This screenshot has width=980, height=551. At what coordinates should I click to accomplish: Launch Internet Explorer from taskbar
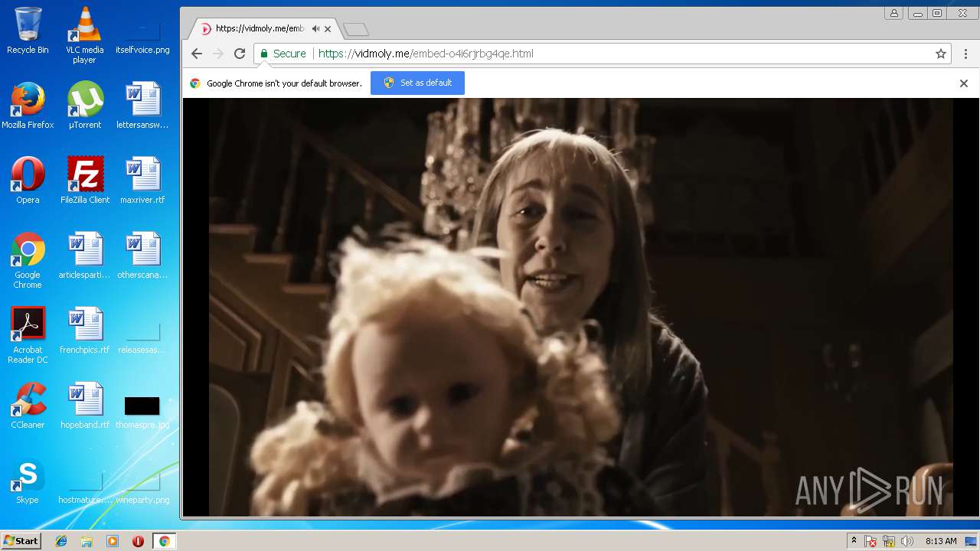point(61,541)
